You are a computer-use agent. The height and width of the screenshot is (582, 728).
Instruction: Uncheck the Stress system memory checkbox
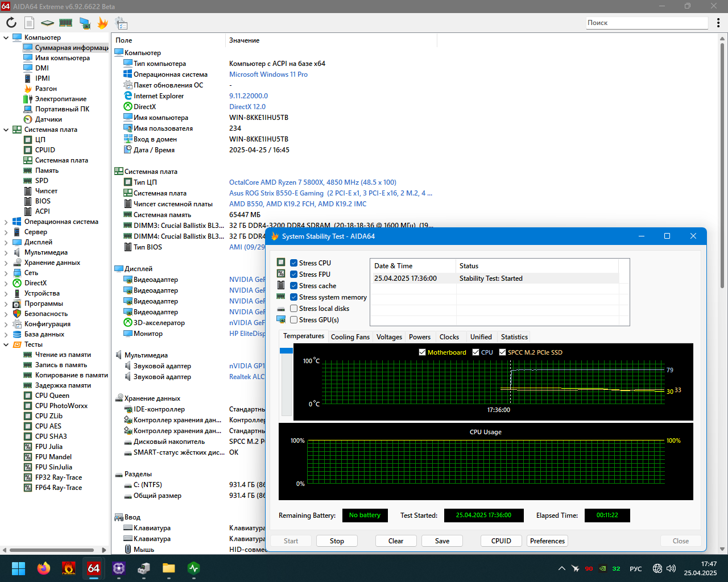coord(293,297)
